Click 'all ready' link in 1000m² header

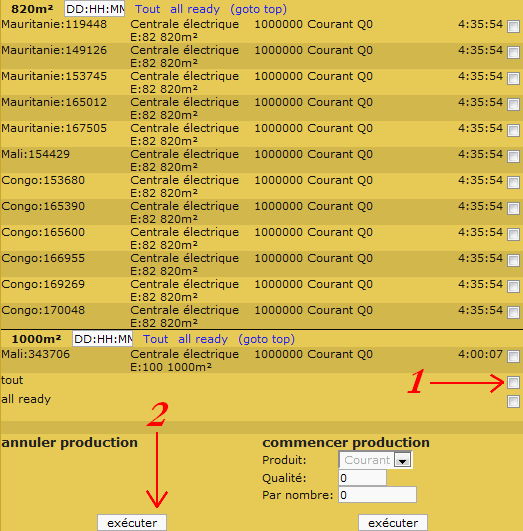[x=203, y=339]
